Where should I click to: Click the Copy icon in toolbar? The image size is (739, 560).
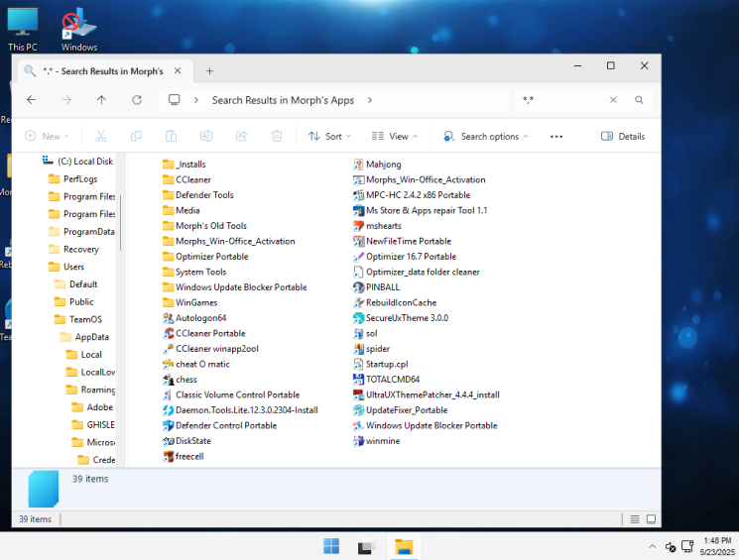click(136, 136)
